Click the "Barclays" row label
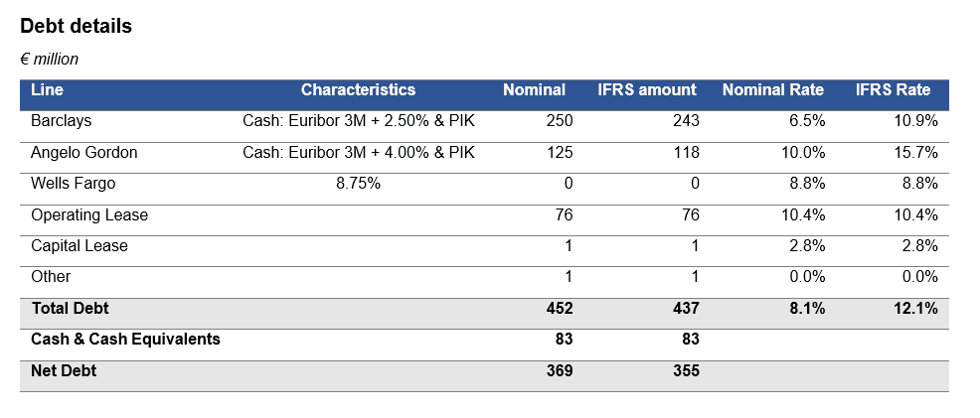This screenshot has width=980, height=418. tap(60, 122)
